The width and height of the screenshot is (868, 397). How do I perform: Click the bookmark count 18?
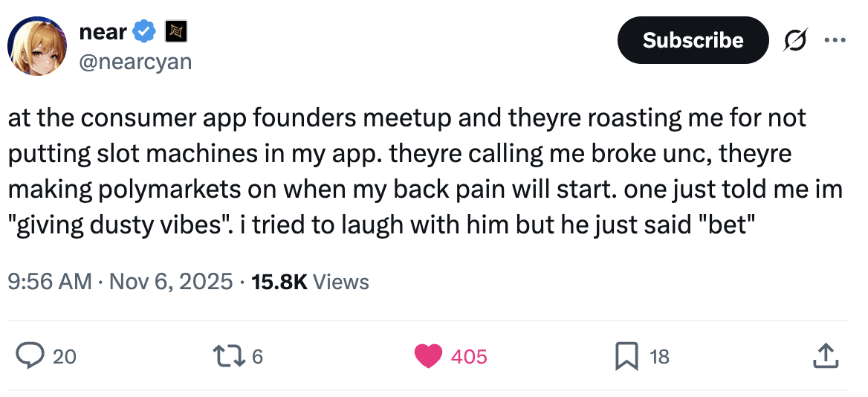(659, 357)
